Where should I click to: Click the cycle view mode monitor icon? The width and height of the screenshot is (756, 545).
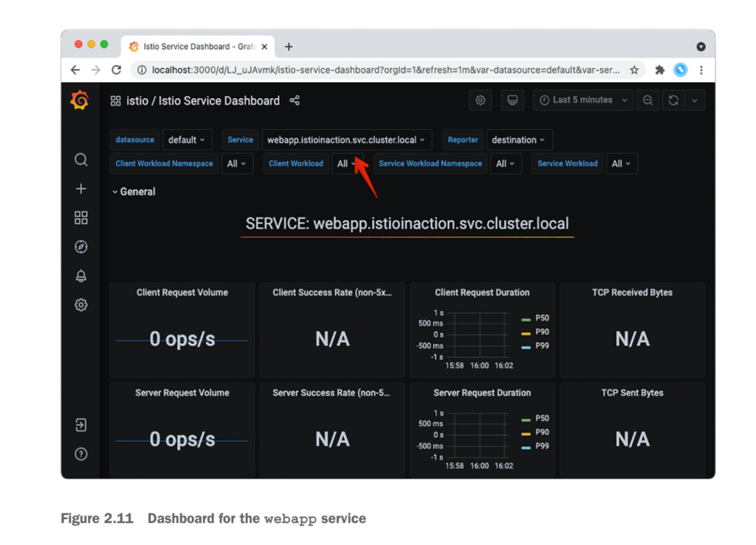512,100
